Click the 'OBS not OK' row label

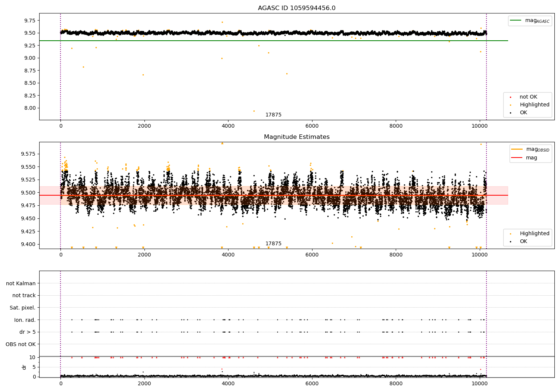[x=21, y=344]
